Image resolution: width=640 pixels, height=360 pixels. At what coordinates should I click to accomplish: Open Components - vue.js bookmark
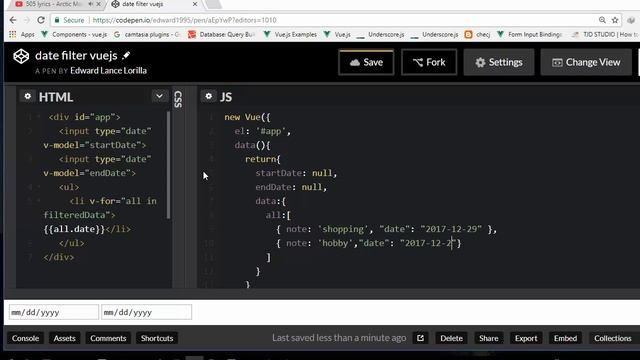(74, 35)
